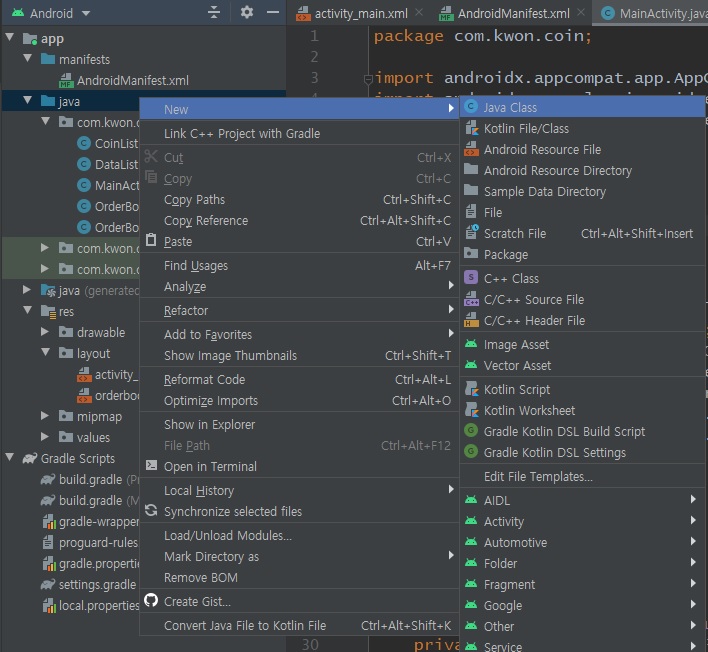
Task: Click the C++ Class icon
Action: 471,278
